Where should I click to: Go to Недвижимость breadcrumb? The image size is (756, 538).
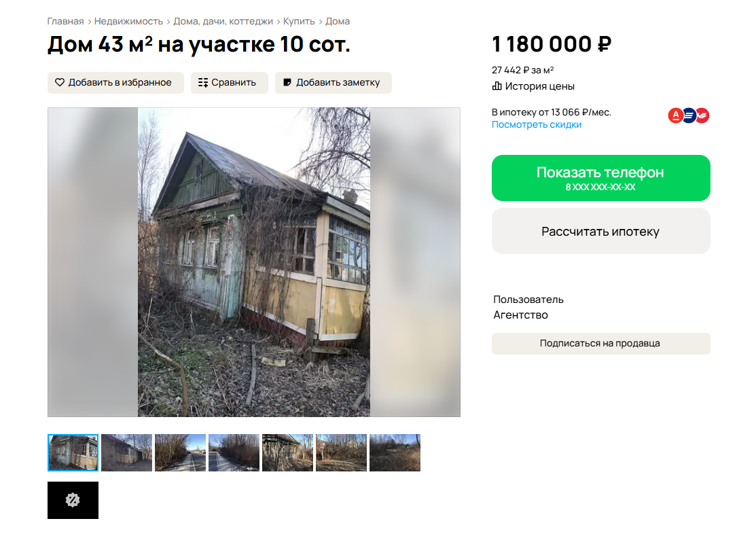click(128, 21)
